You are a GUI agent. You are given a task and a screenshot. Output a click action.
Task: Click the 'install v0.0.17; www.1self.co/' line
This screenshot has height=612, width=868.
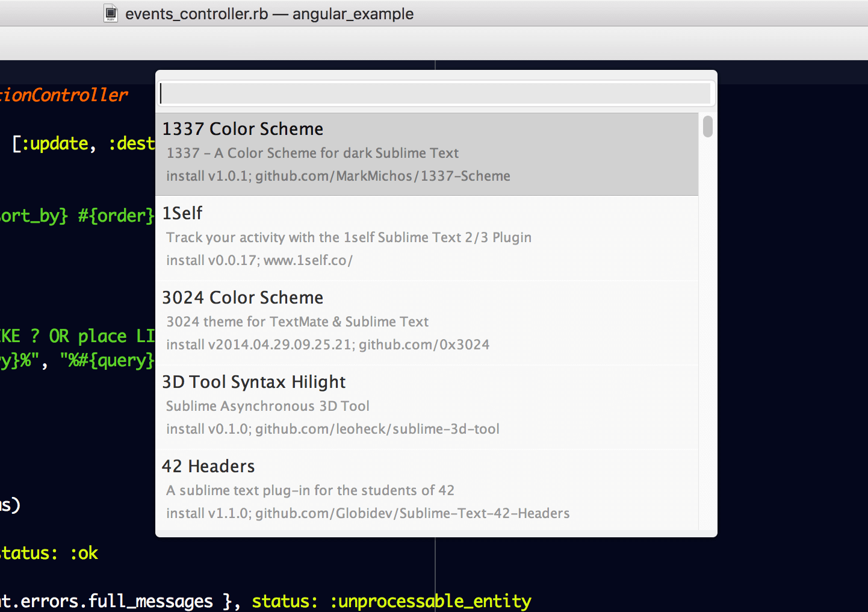click(x=259, y=261)
